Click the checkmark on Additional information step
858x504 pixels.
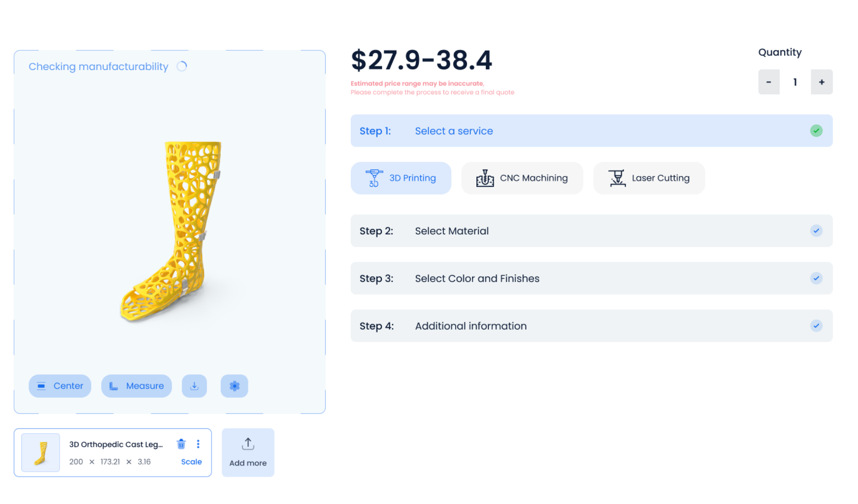[816, 326]
